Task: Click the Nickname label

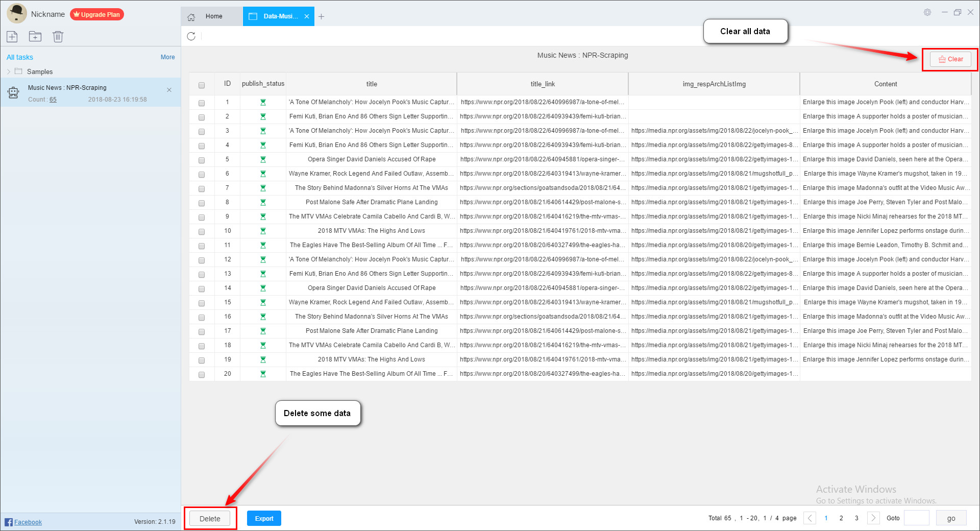Action: coord(48,14)
